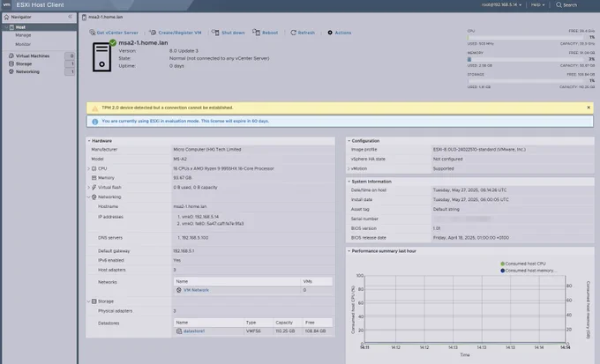Click the Storage icon in Hardware panel
Viewport: 600px width, 364px height.
94,301
